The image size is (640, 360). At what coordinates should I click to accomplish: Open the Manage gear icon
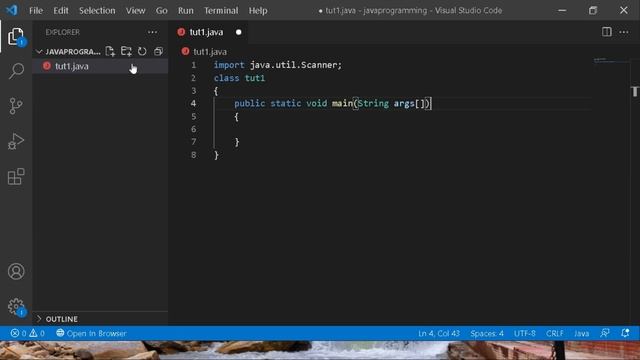16,307
